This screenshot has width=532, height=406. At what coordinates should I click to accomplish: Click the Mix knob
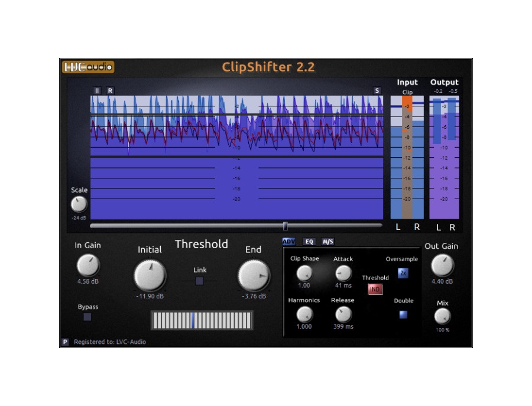point(442,316)
